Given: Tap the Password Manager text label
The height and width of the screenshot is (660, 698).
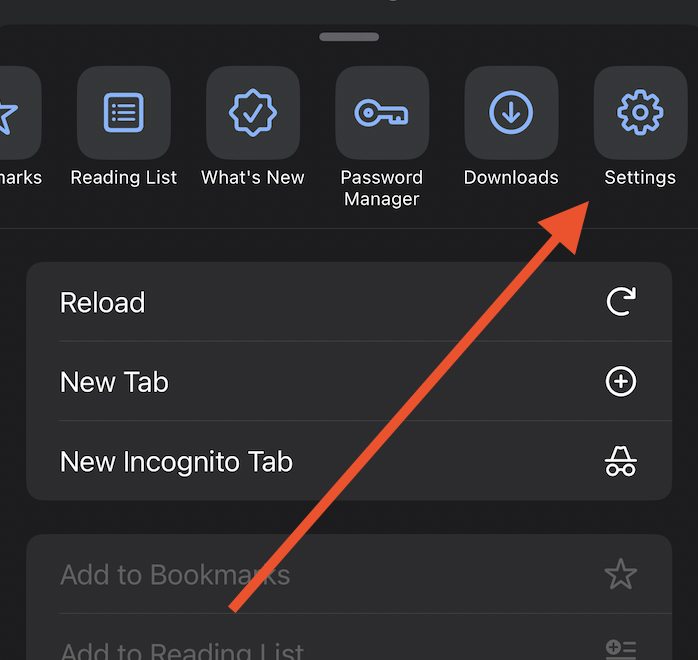Looking at the screenshot, I should tap(382, 188).
